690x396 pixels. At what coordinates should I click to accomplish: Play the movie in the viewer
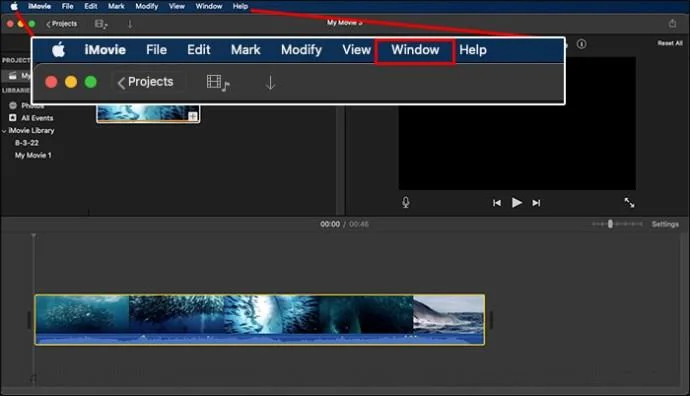pos(517,202)
